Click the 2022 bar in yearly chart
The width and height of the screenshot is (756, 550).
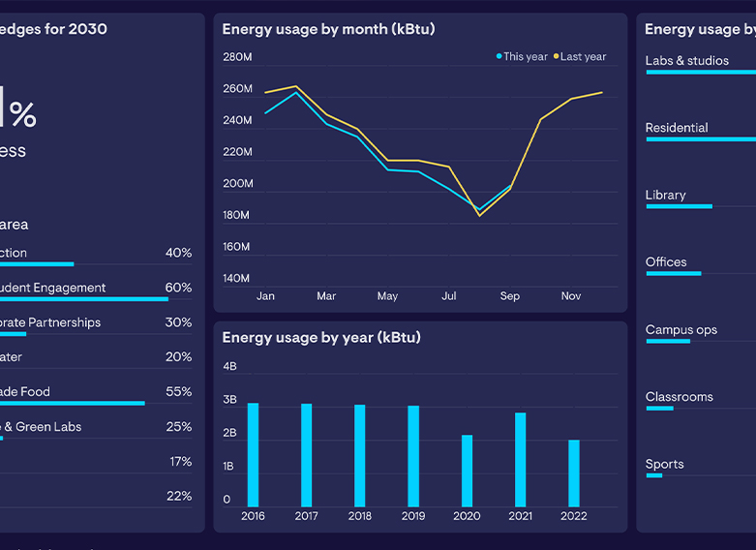tap(574, 473)
